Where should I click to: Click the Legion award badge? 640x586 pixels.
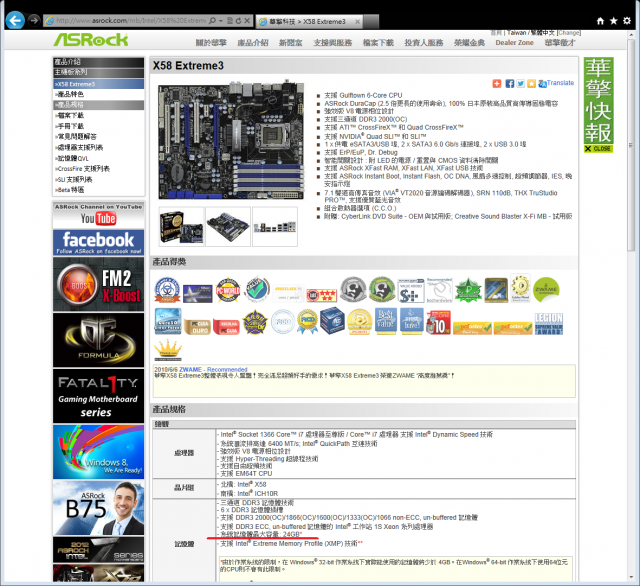(x=549, y=324)
